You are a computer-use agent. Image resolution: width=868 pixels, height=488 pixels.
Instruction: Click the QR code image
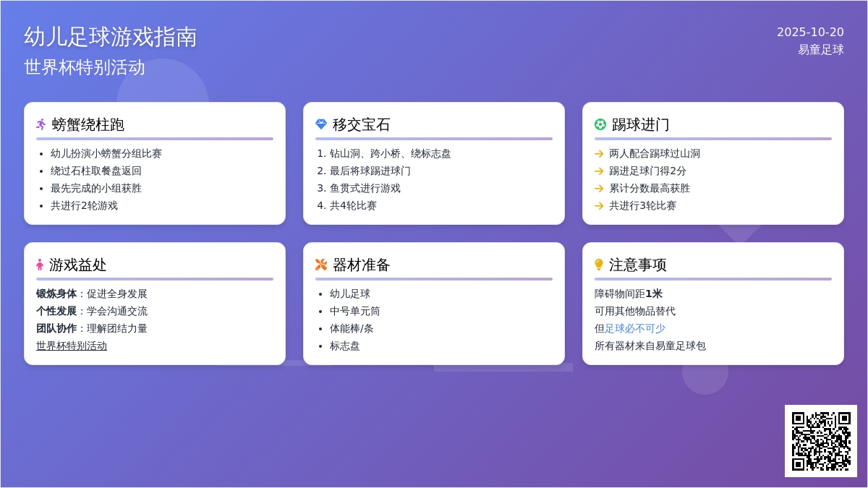820,441
